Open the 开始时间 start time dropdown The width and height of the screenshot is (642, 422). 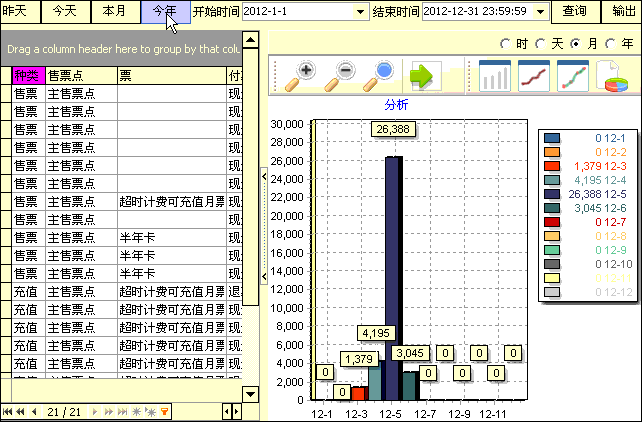tap(360, 12)
